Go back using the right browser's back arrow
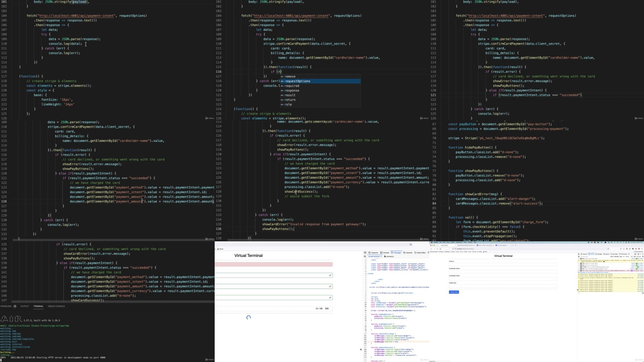The image size is (644, 362). coord(431,249)
